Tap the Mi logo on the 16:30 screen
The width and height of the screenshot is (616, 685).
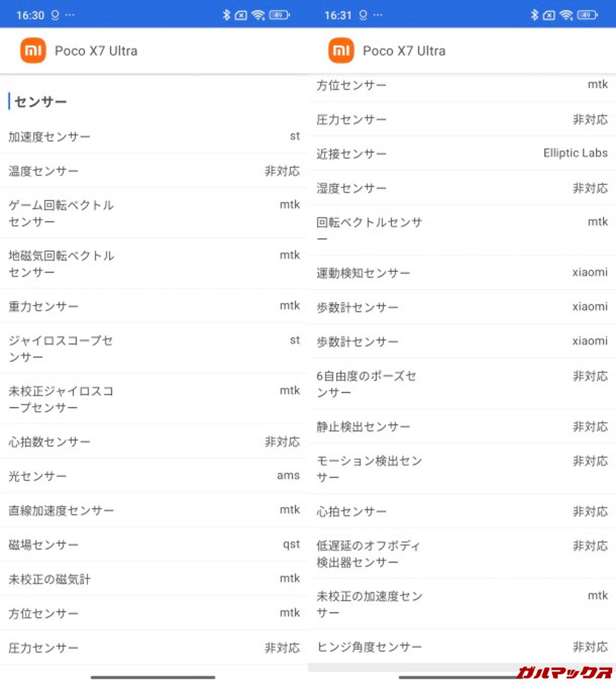point(33,51)
